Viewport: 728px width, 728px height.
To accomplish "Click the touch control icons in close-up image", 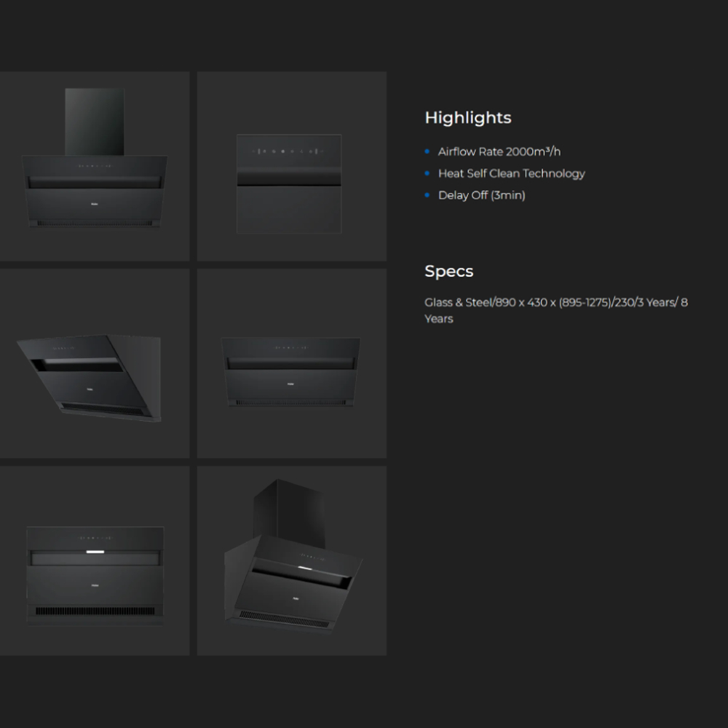I will (x=288, y=151).
